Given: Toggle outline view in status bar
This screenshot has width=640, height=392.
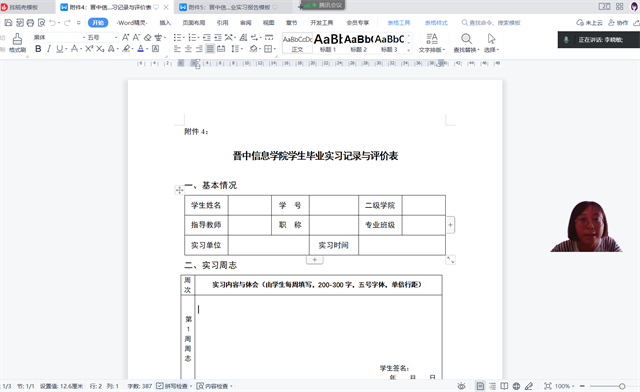Looking at the screenshot, I should (493, 386).
